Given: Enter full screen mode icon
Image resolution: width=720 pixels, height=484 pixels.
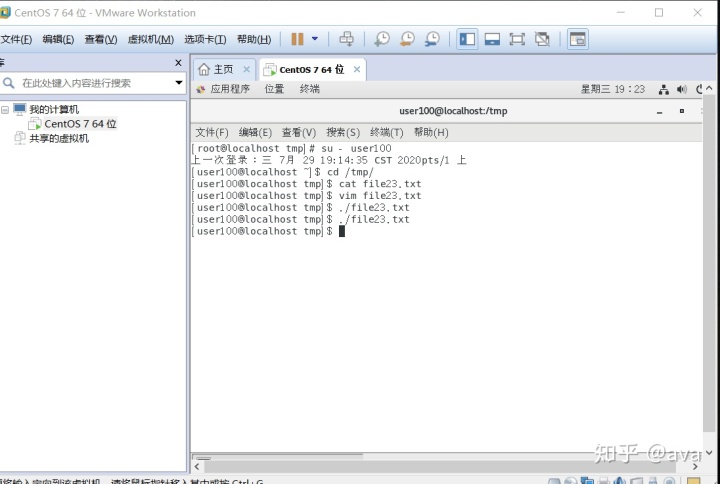Looking at the screenshot, I should (517, 39).
